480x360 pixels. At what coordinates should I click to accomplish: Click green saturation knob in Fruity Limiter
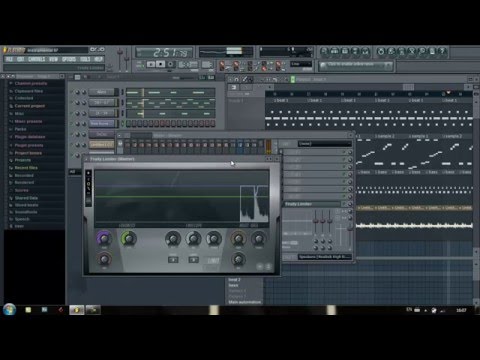tap(129, 238)
